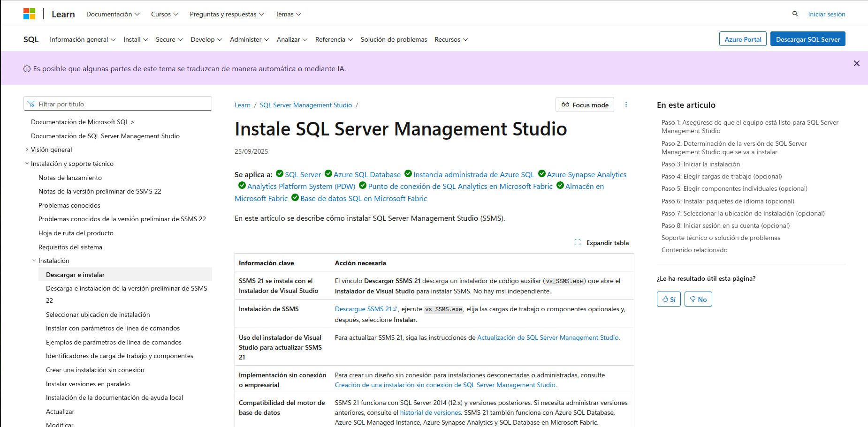Click the Microsoft logo in the header
The width and height of the screenshot is (868, 427).
(x=29, y=13)
